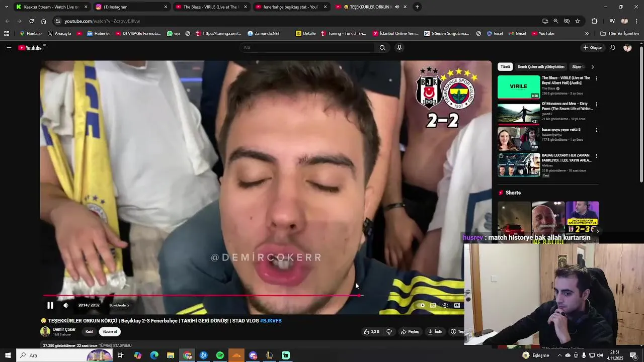Image resolution: width=644 pixels, height=362 pixels.
Task: Click the YouTube search input field
Action: (307, 48)
